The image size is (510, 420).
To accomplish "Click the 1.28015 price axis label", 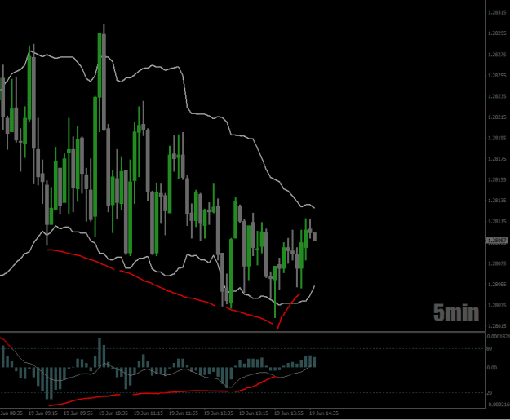I will [x=497, y=326].
